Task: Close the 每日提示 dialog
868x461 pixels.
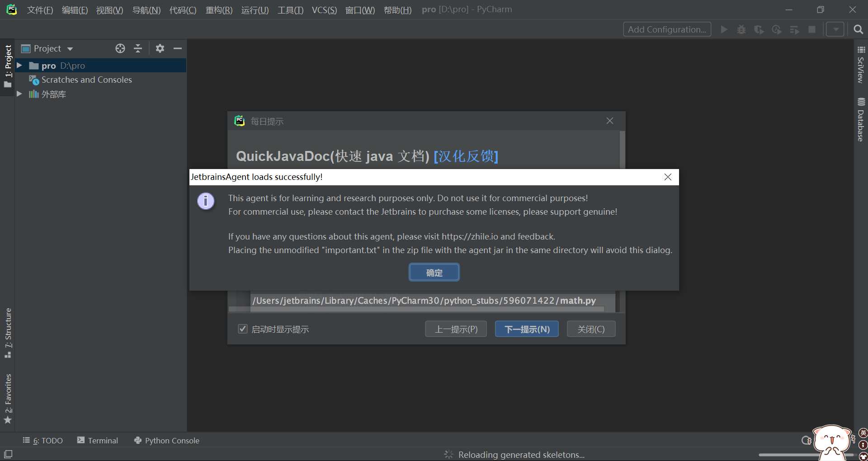Action: pos(610,121)
